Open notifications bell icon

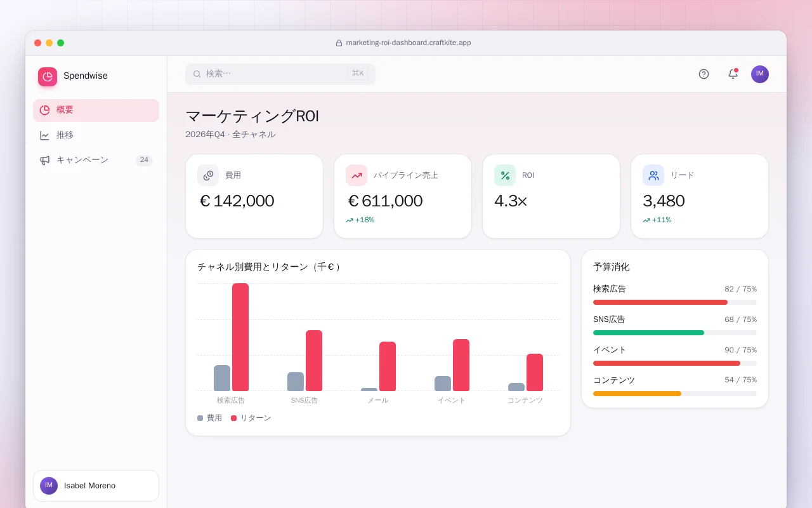coord(733,74)
